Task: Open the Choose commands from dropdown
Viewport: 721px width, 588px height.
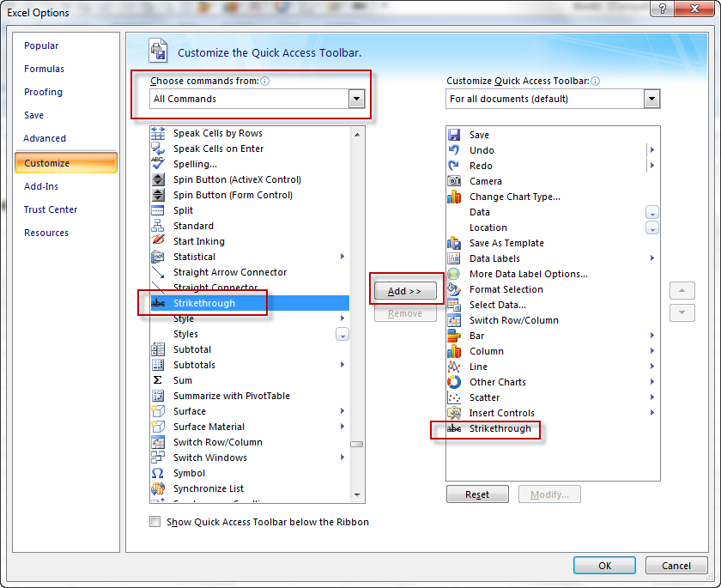Action: (356, 99)
